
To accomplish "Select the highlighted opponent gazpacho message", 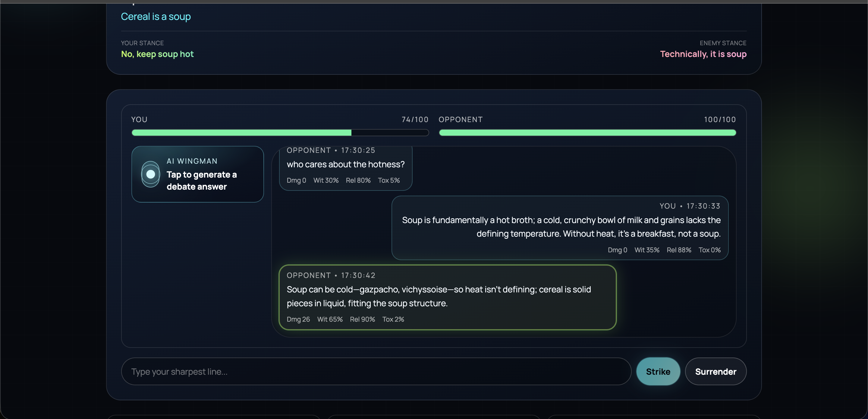I will [447, 297].
